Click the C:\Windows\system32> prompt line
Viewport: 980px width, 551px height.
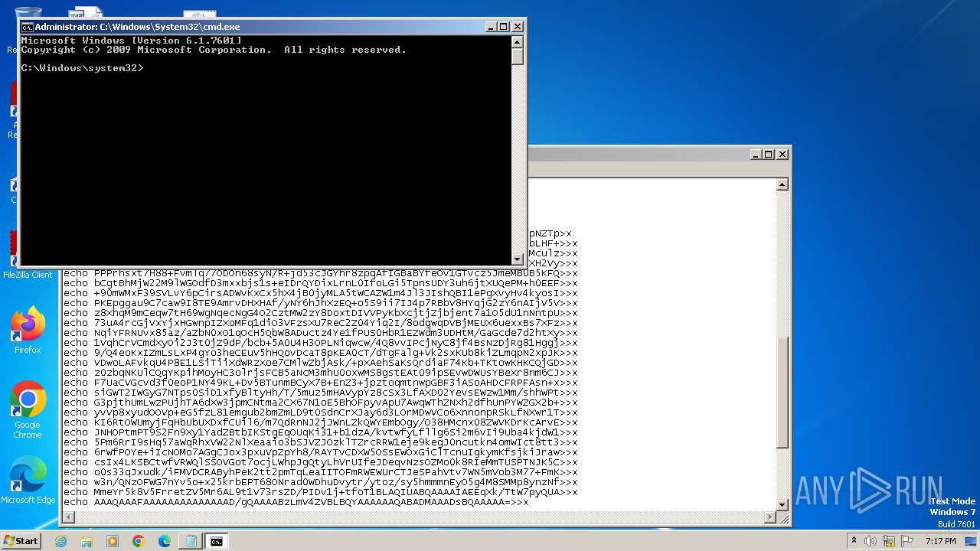(x=82, y=68)
